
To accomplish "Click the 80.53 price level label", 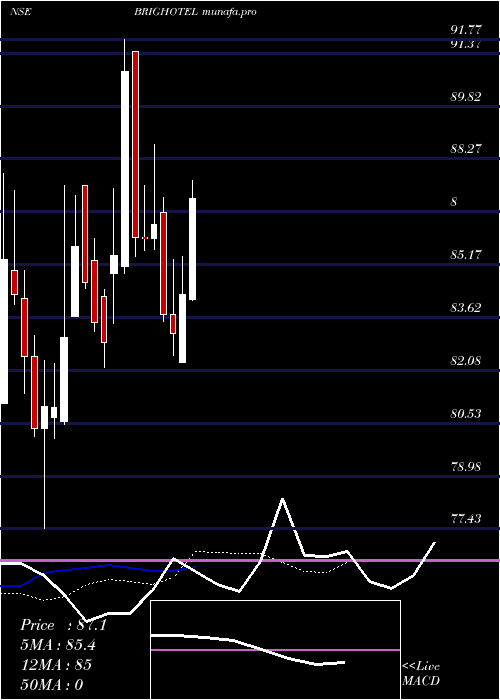I will (x=466, y=414).
